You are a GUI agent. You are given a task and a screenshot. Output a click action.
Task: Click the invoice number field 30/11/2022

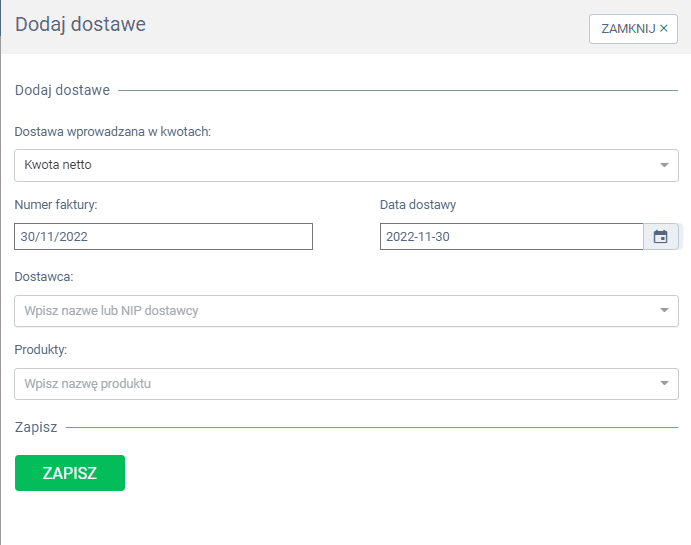(163, 237)
